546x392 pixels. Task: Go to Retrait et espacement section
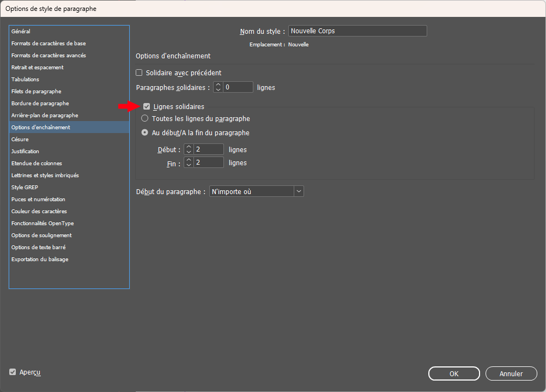coord(38,68)
